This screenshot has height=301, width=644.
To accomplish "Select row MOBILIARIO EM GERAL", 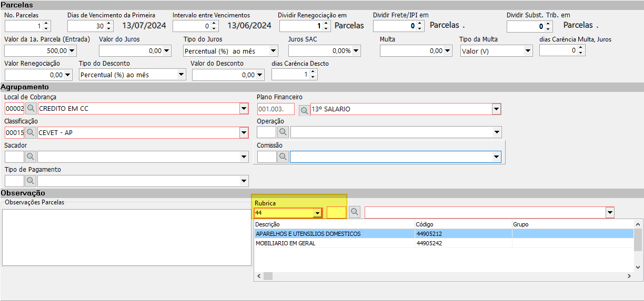I will (x=444, y=243).
